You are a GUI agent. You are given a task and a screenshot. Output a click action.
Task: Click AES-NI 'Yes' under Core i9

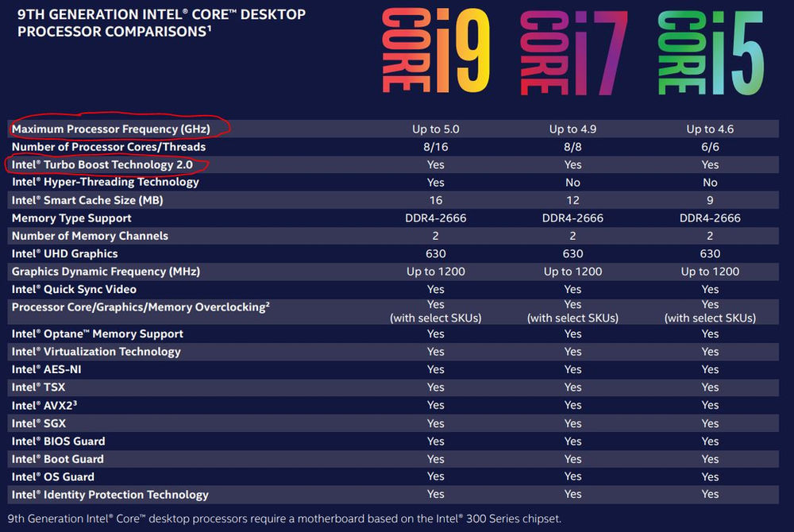pyautogui.click(x=435, y=369)
